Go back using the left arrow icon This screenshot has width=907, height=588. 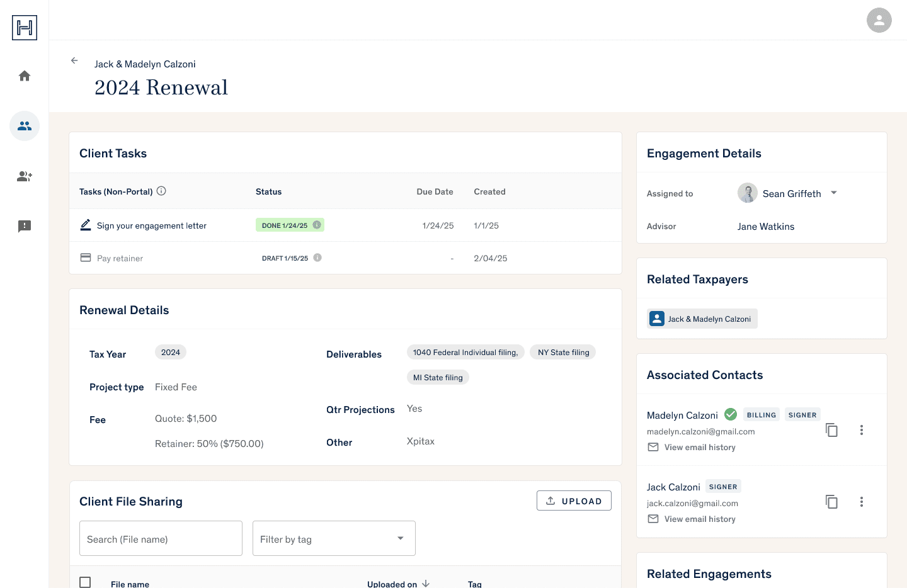pos(74,60)
